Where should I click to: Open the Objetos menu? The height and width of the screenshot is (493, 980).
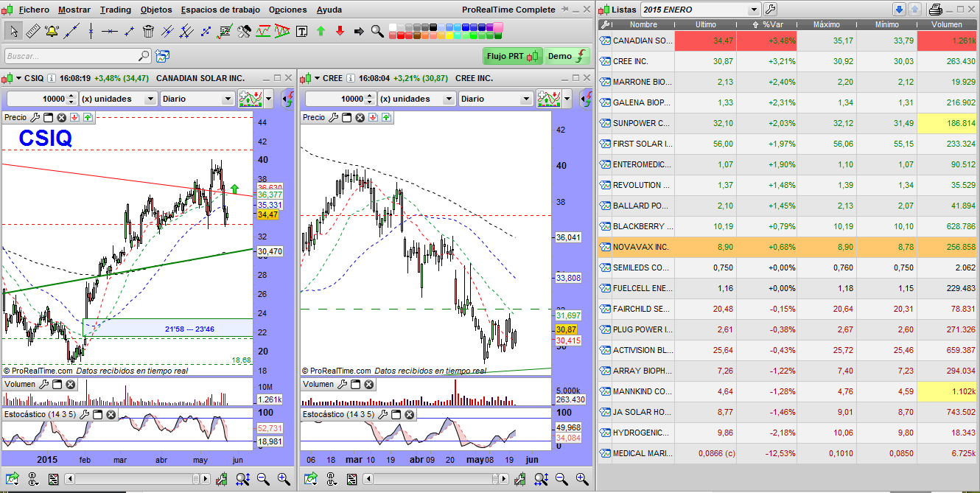pyautogui.click(x=155, y=10)
